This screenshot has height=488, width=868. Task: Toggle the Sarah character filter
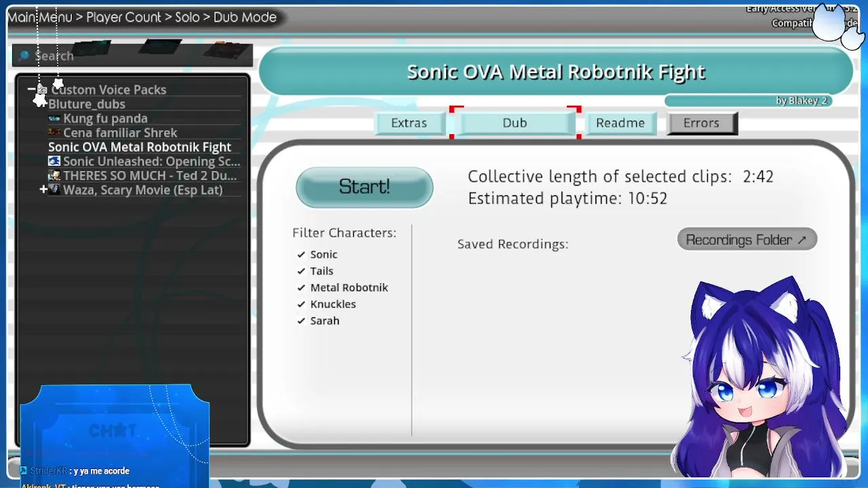tap(301, 321)
